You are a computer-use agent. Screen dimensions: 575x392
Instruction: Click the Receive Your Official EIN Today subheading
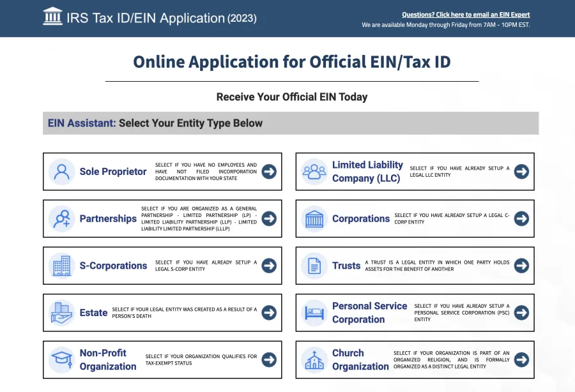pyautogui.click(x=292, y=96)
